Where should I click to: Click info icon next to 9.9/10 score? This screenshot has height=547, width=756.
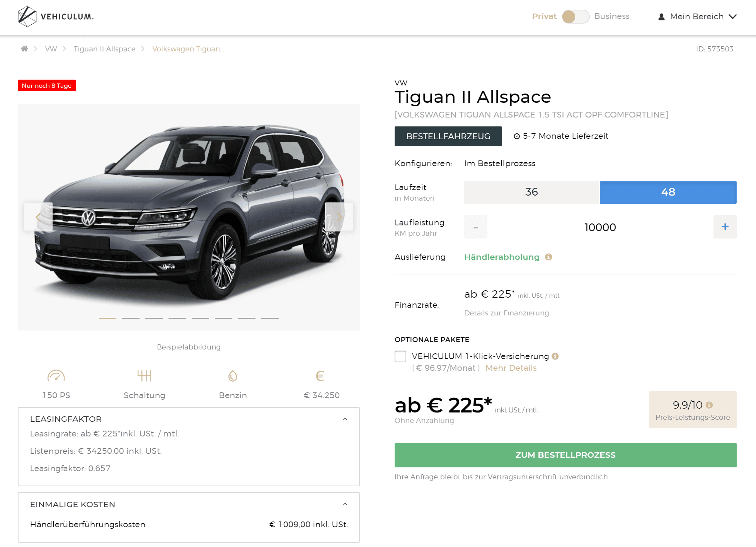[709, 405]
